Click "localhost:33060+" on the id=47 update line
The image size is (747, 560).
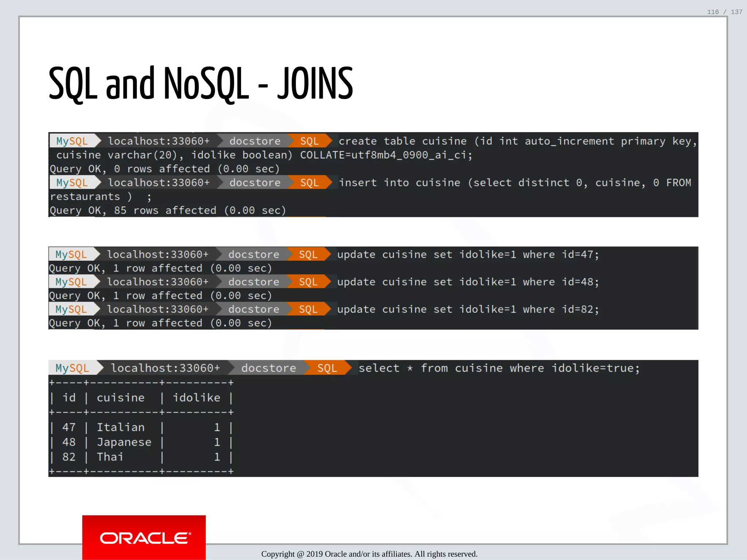tap(158, 254)
